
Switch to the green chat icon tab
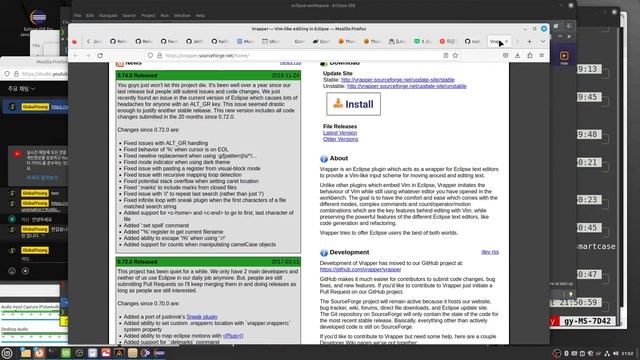coord(422,42)
